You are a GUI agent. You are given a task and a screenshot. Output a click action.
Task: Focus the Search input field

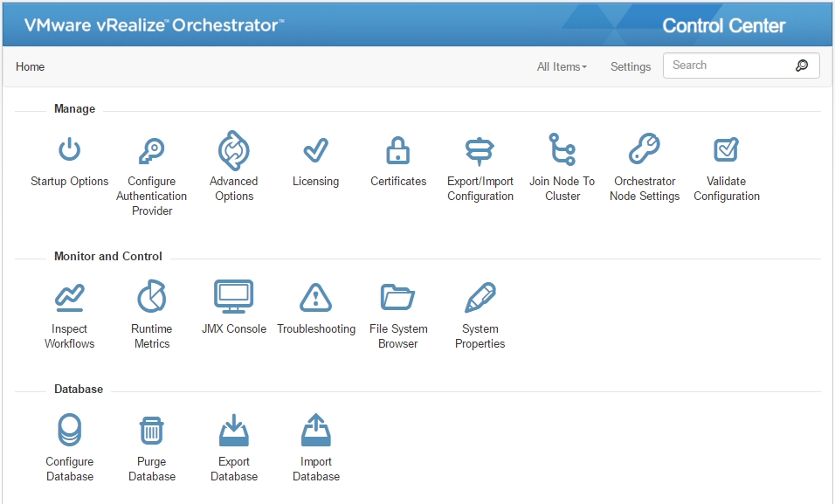[x=741, y=66]
